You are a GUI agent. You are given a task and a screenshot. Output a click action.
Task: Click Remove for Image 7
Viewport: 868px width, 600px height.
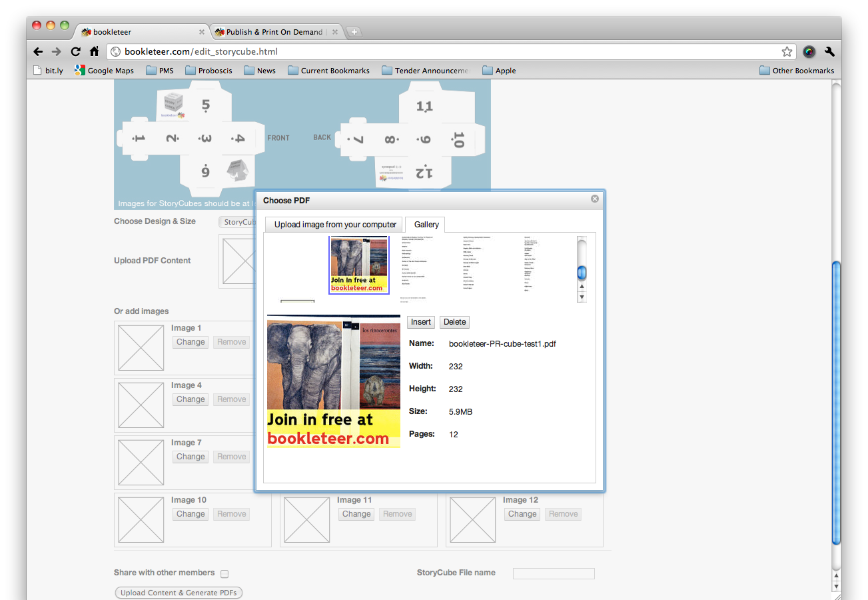(232, 457)
